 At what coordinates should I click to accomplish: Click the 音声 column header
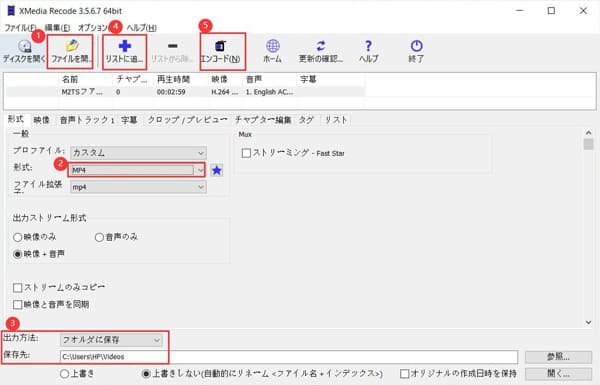click(x=254, y=79)
